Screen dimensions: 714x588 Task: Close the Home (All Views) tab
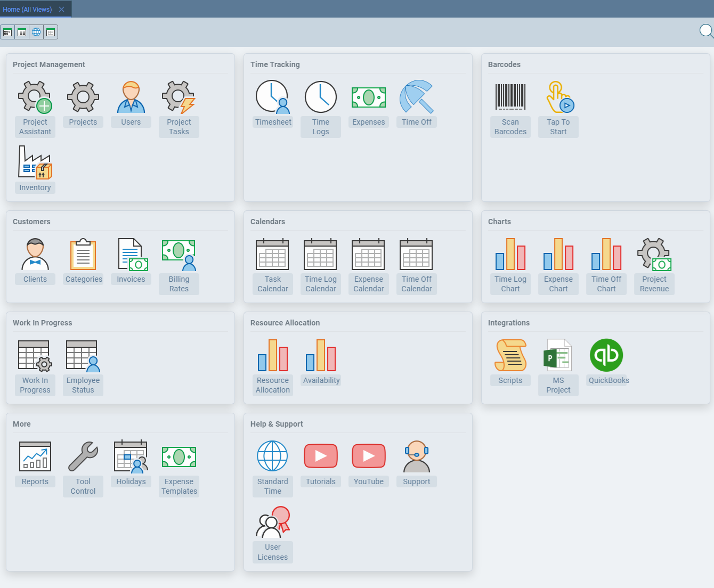coord(61,9)
